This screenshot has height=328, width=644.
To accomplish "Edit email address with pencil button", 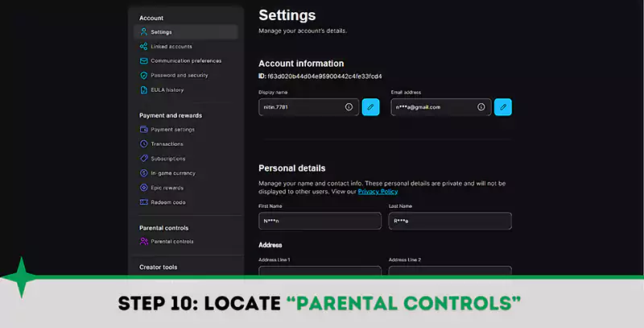I will (x=502, y=107).
